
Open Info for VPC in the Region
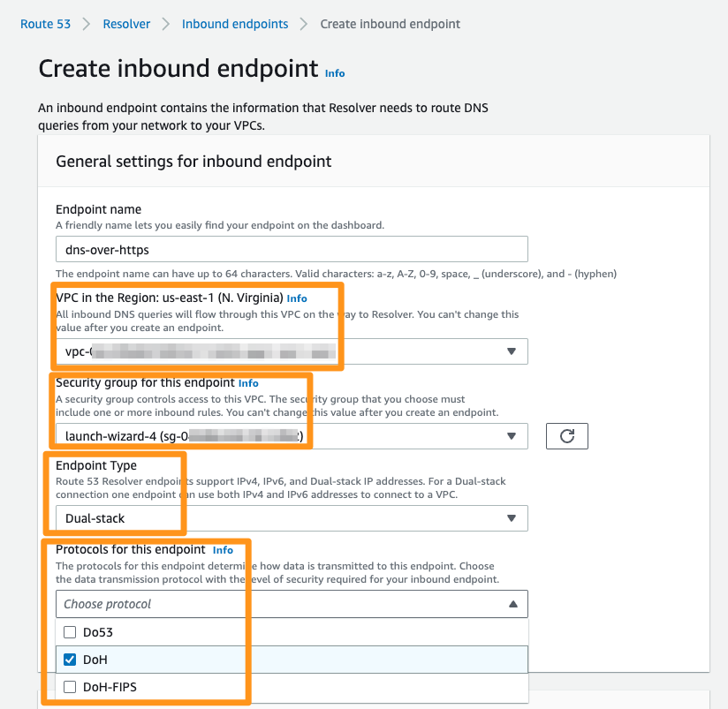pos(297,298)
